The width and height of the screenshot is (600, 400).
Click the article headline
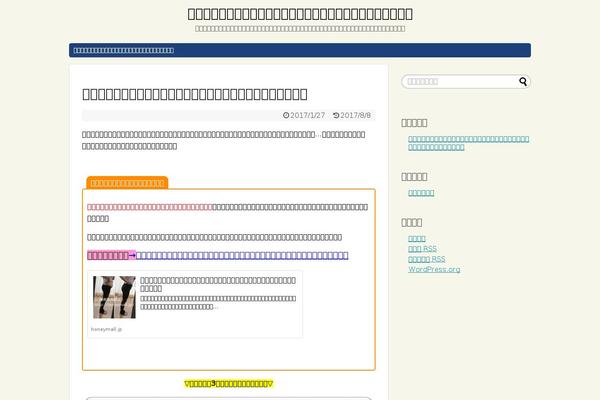point(195,94)
